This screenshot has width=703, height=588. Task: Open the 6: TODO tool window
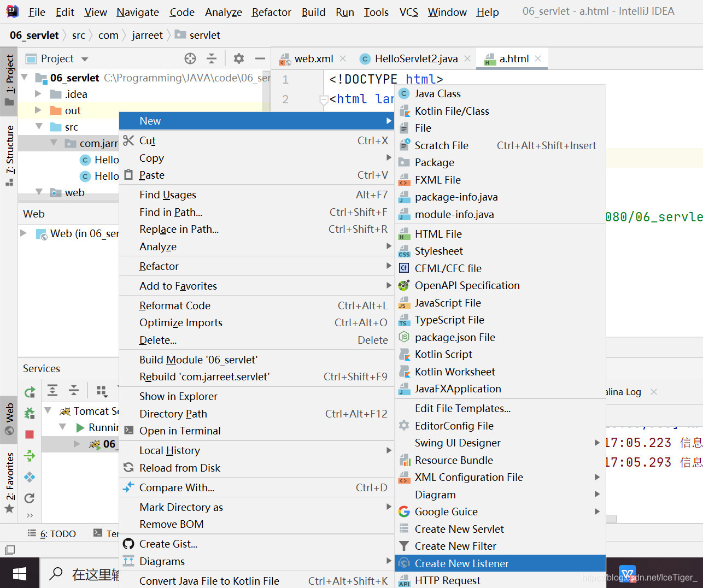(52, 534)
